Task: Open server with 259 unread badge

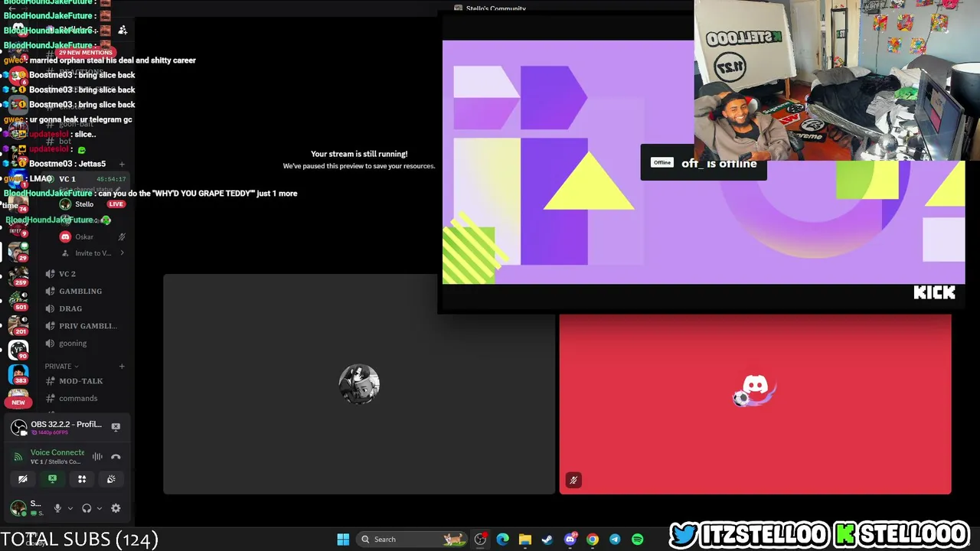Action: [18, 275]
